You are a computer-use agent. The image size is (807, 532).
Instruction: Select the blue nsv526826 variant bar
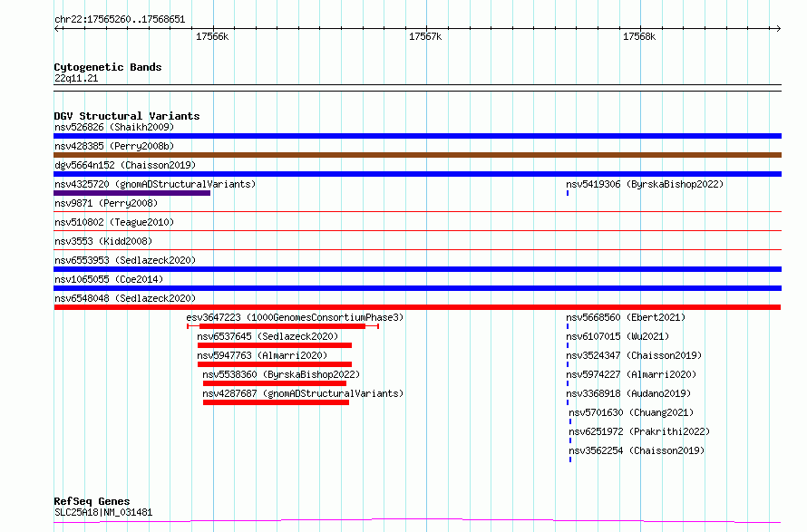point(417,136)
